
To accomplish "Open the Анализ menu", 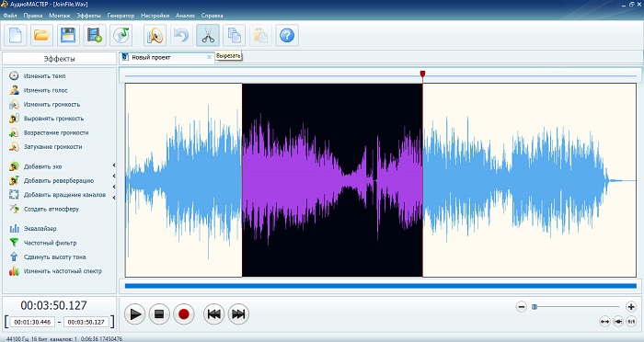I will pos(185,16).
